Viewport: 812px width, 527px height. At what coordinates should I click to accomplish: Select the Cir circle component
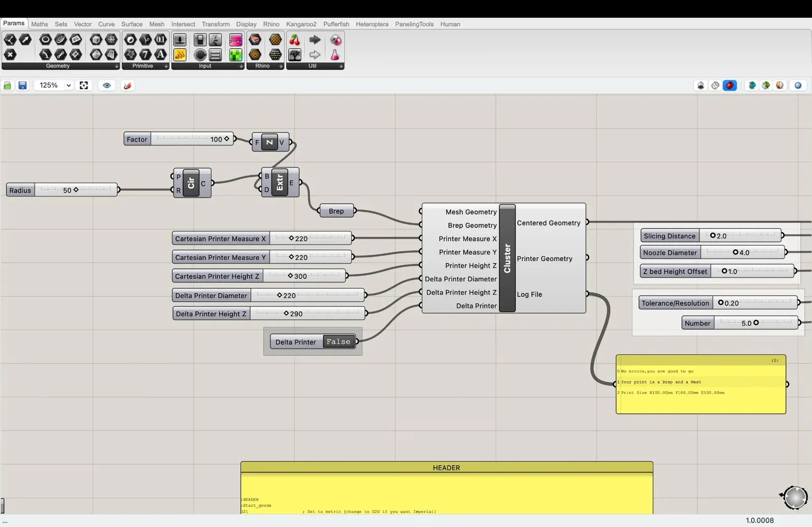pos(191,183)
